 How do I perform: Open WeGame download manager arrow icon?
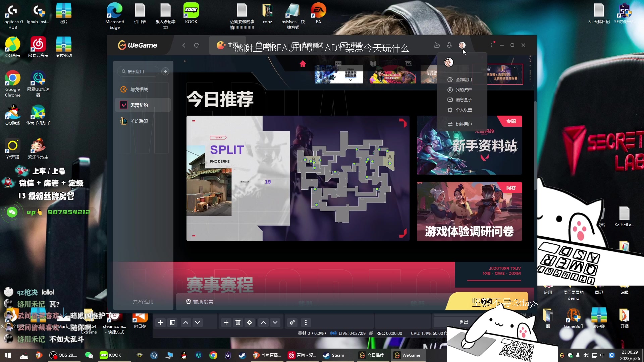[449, 45]
